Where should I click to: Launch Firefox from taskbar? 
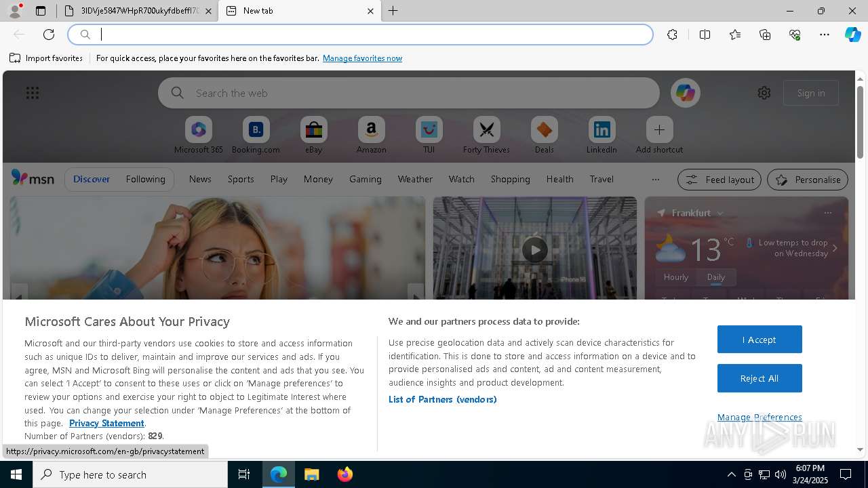tap(344, 474)
